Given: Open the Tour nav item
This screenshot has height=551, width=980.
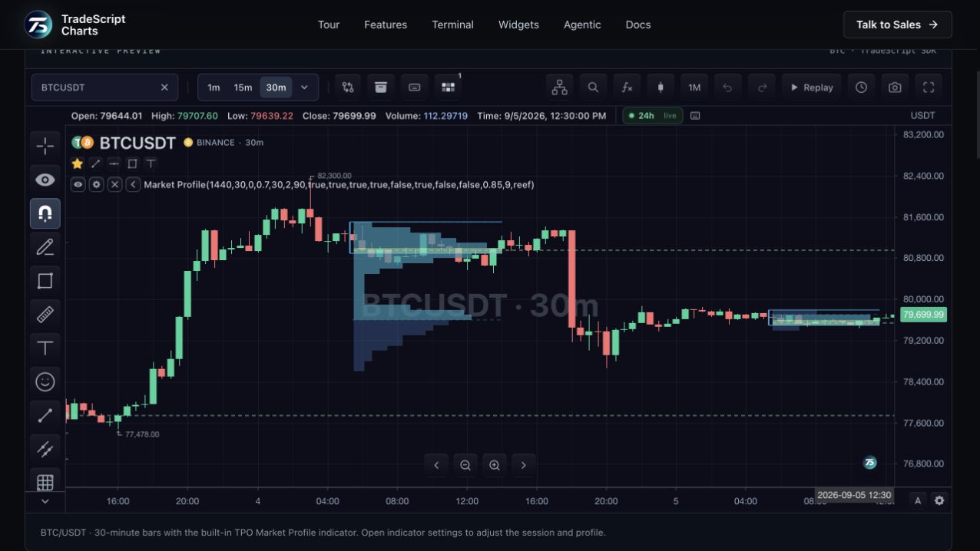Looking at the screenshot, I should point(329,25).
